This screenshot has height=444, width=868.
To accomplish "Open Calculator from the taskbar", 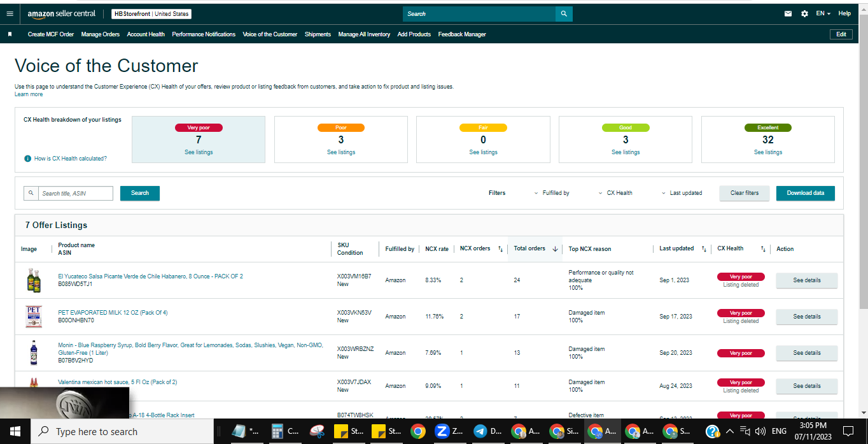I will (x=284, y=431).
